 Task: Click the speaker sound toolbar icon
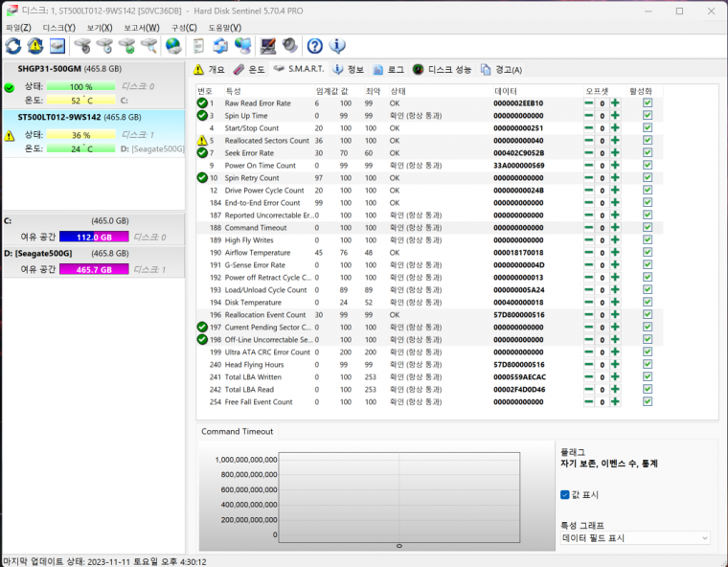pos(290,46)
